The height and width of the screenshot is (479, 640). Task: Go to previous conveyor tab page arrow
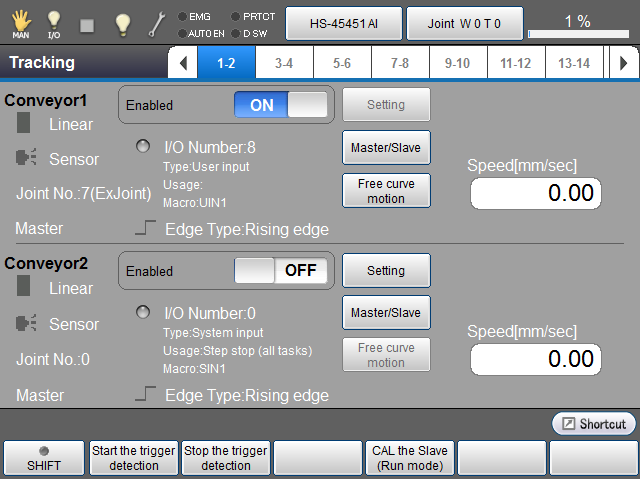click(x=182, y=63)
